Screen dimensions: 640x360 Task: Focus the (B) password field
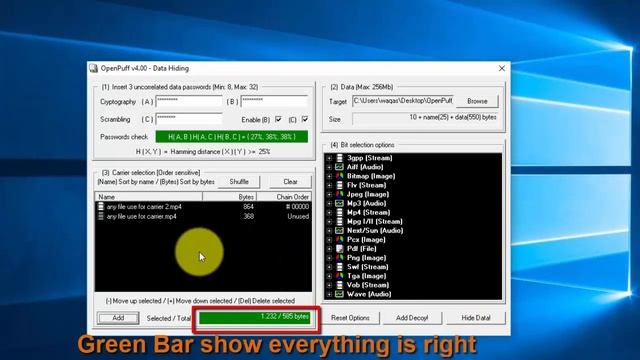(x=274, y=101)
